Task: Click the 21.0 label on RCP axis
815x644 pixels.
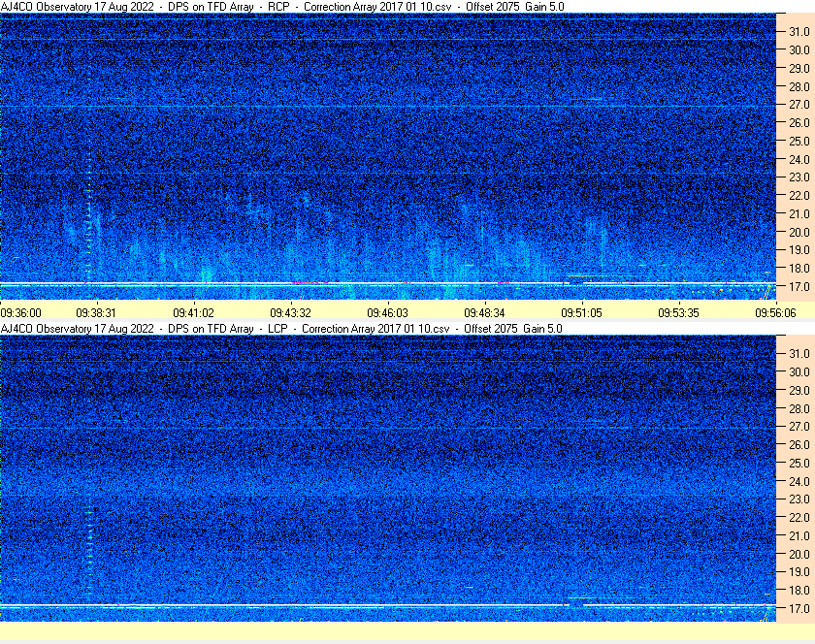Action: 799,213
